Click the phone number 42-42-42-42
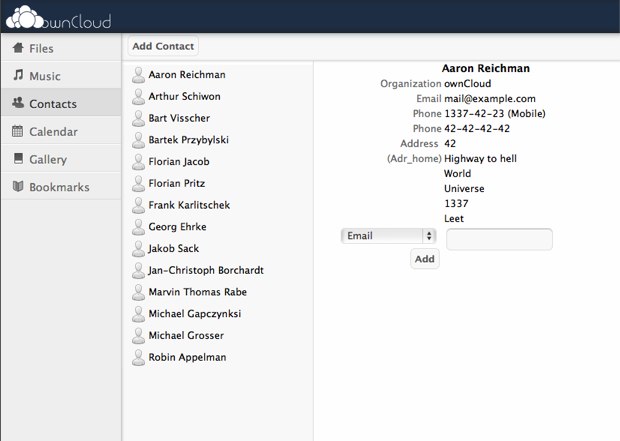Image resolution: width=620 pixels, height=441 pixels. point(477,129)
